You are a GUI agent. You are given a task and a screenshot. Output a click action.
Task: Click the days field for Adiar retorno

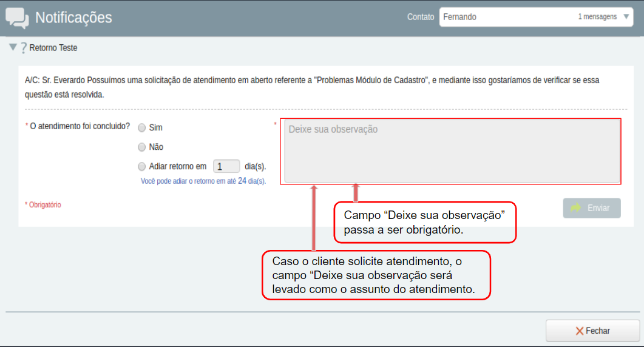226,166
